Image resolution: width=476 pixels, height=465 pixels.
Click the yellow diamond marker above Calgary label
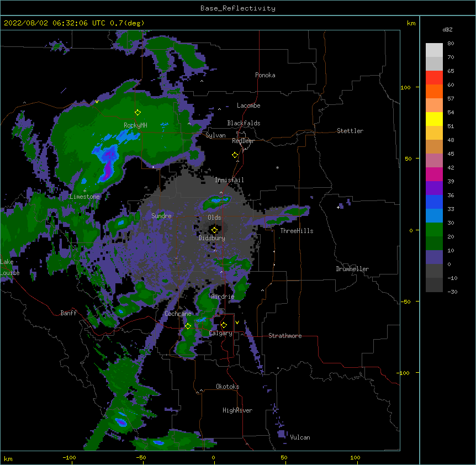click(x=224, y=325)
